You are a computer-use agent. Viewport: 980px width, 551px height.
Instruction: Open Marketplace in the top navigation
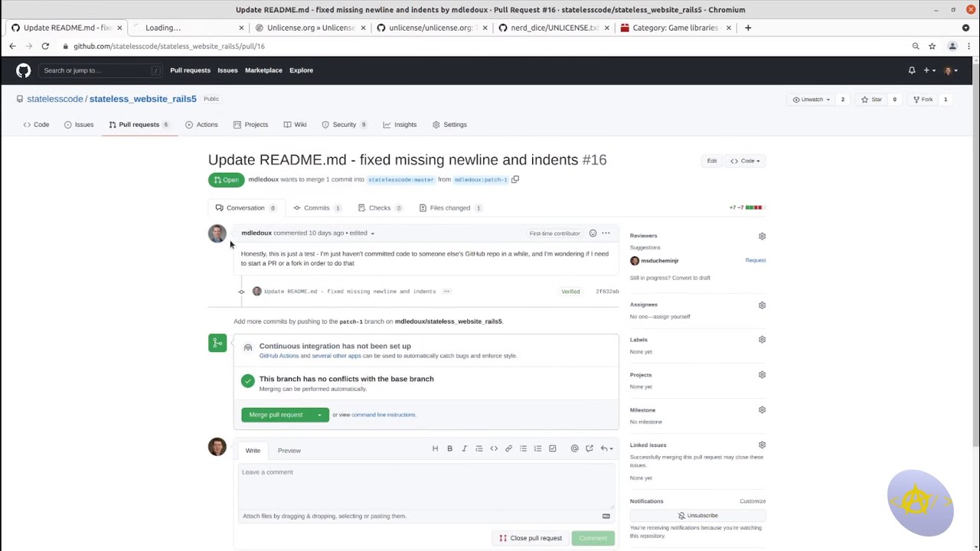tap(263, 70)
